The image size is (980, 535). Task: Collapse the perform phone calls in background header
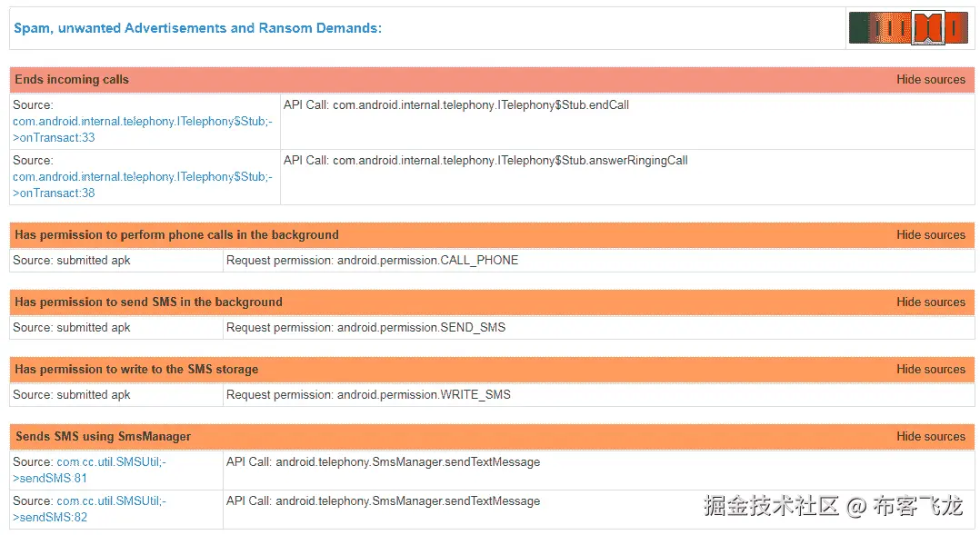point(176,235)
